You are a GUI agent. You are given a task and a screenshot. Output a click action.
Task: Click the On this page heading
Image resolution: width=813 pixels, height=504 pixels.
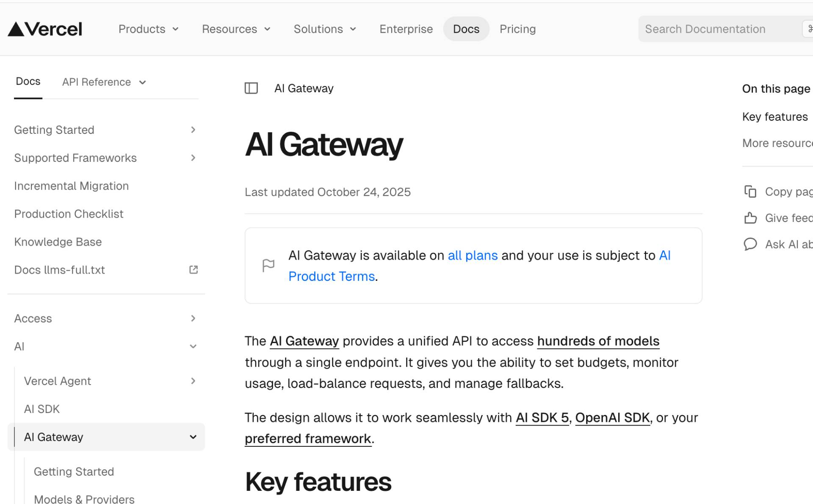[776, 89]
